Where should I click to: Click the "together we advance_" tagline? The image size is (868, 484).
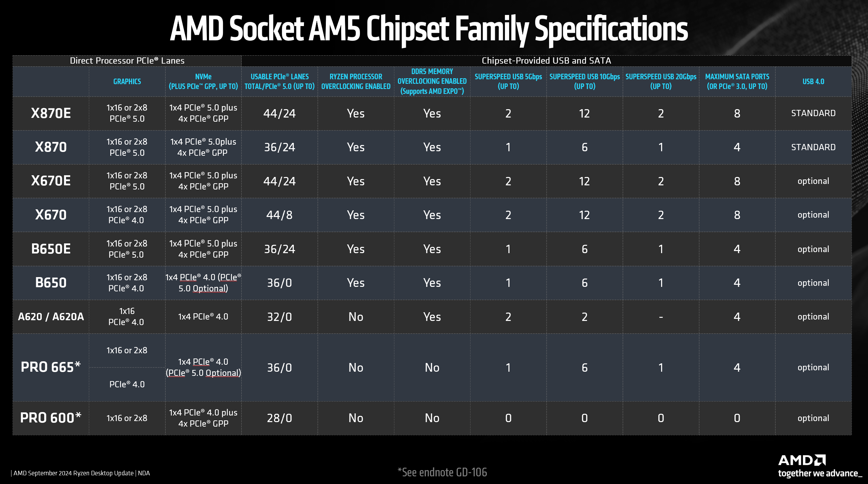tap(820, 474)
